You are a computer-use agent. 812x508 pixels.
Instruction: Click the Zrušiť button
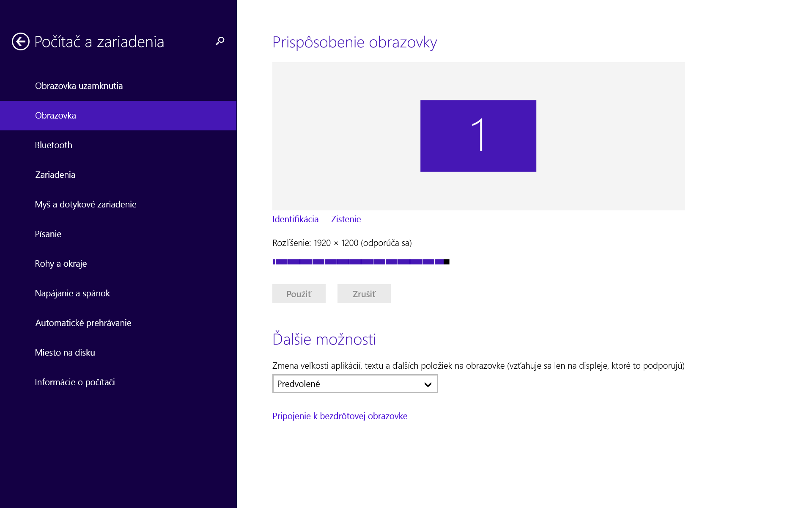pos(364,294)
